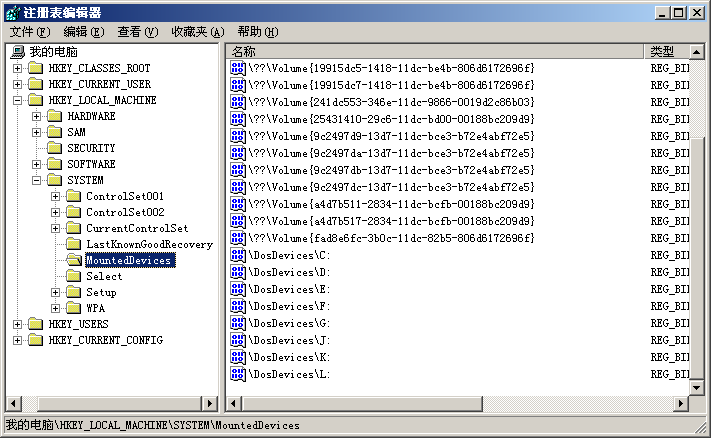Open the 文件(F) menu
The width and height of the screenshot is (711, 438).
tap(30, 32)
